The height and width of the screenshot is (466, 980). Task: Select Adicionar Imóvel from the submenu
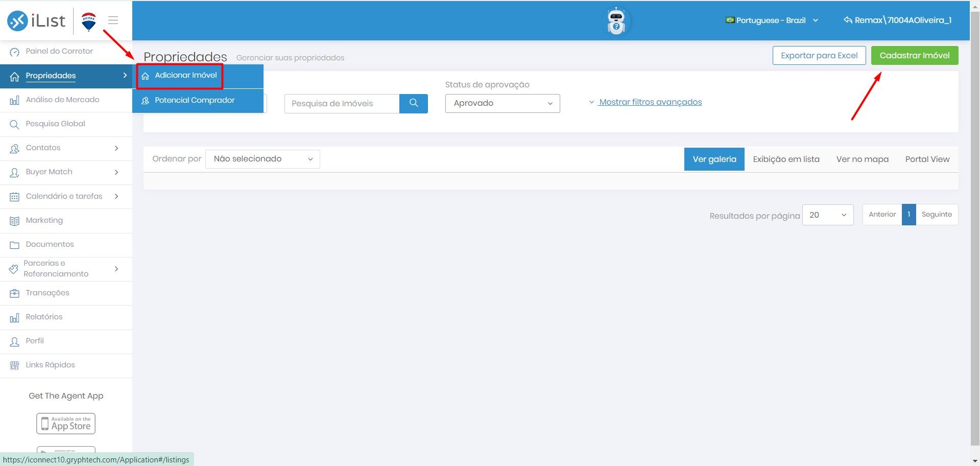pyautogui.click(x=198, y=76)
